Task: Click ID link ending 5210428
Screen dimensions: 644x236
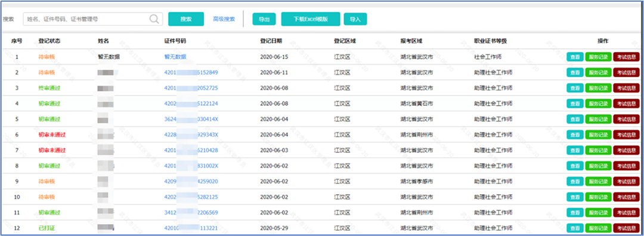Action: (191, 151)
